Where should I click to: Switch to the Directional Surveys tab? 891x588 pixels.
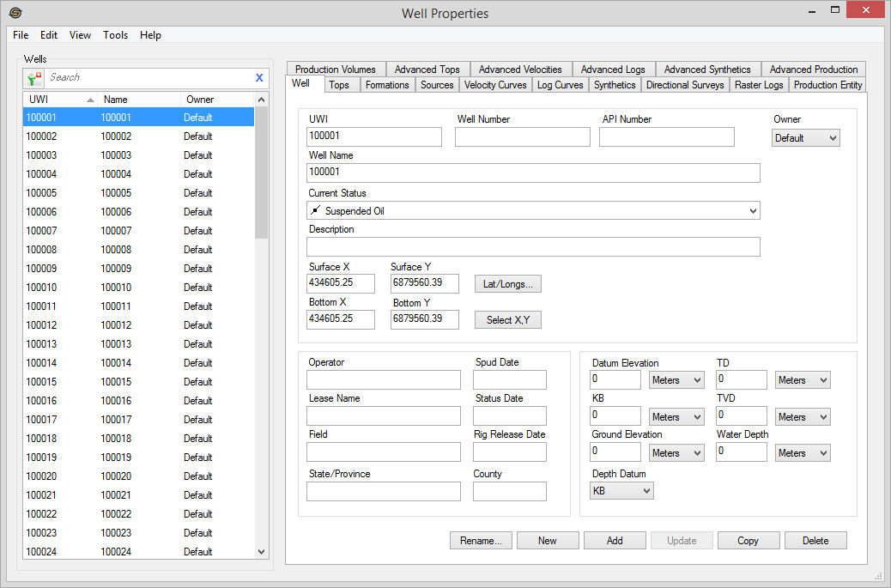pyautogui.click(x=685, y=85)
